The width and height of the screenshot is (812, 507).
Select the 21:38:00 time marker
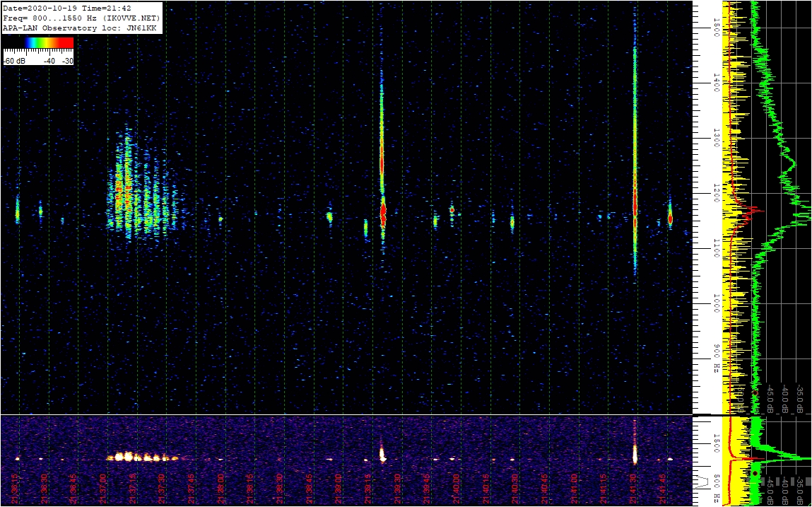click(220, 487)
